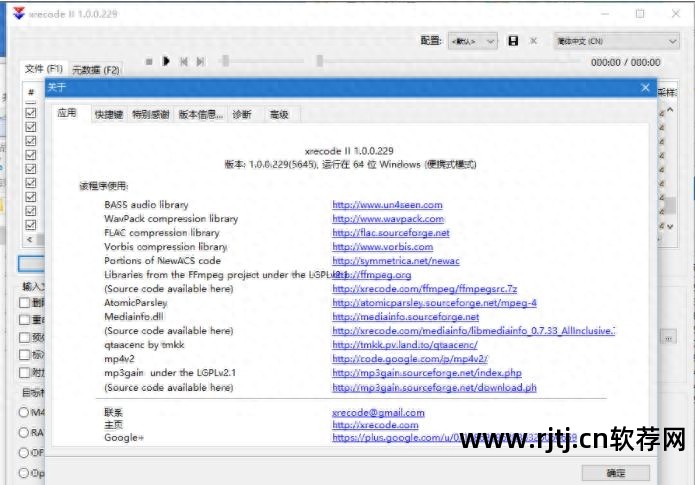Viewport: 695px width, 485px height.
Task: Open the http://mediainfo.sourceforge.net link
Action: [x=406, y=317]
